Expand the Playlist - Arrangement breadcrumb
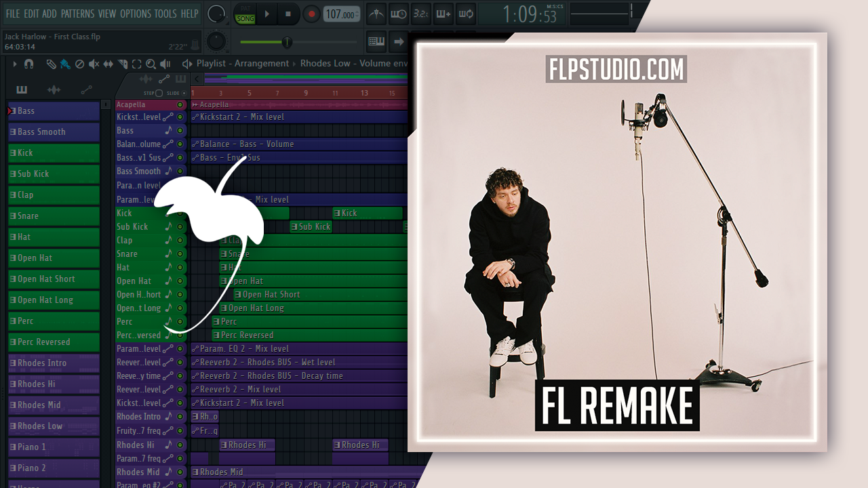The width and height of the screenshot is (868, 488). pyautogui.click(x=242, y=64)
